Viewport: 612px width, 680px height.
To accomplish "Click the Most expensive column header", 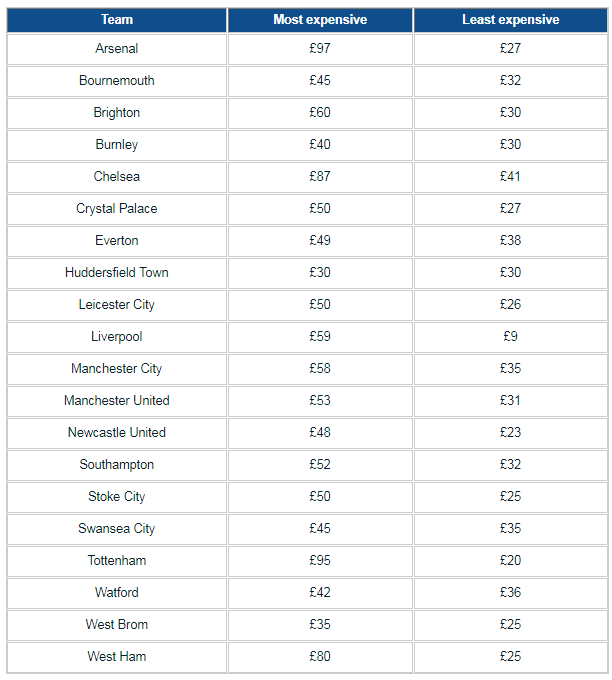I will pyautogui.click(x=320, y=20).
